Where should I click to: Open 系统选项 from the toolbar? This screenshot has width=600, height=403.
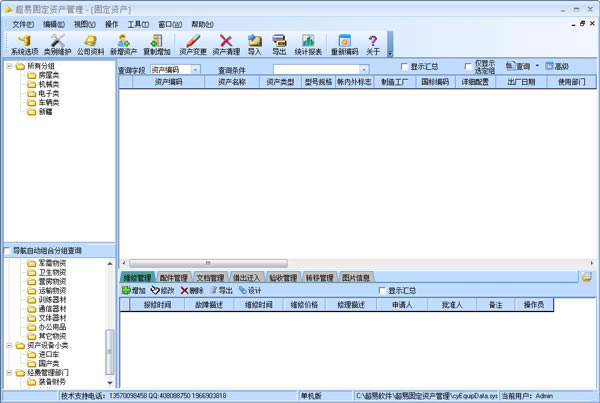[x=24, y=45]
